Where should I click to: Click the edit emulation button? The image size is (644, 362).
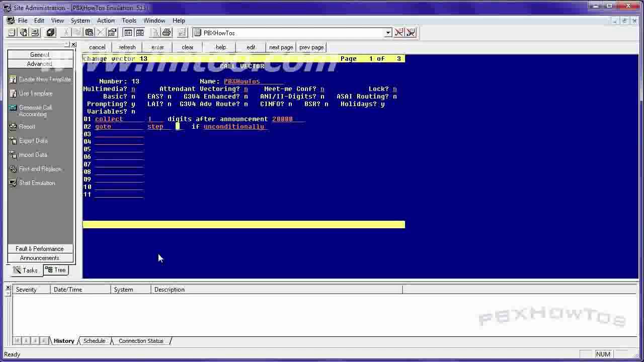click(251, 47)
